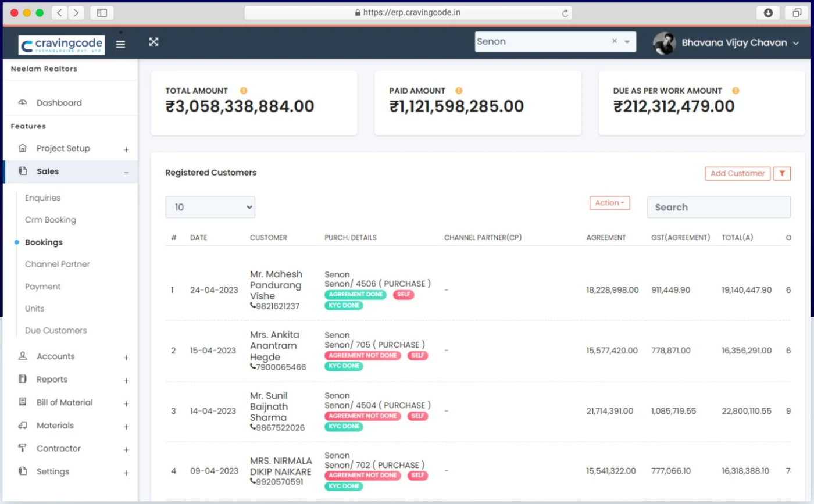This screenshot has width=814, height=504.
Task: Click the cravingcode logo
Action: [61, 45]
